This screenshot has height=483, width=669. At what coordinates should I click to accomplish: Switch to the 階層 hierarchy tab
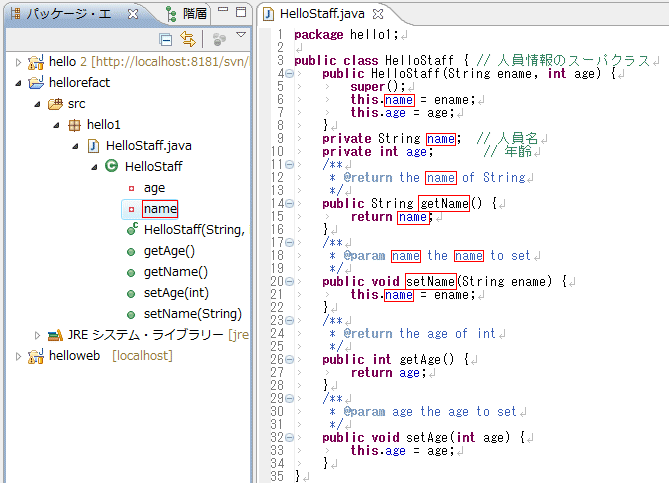coord(187,14)
